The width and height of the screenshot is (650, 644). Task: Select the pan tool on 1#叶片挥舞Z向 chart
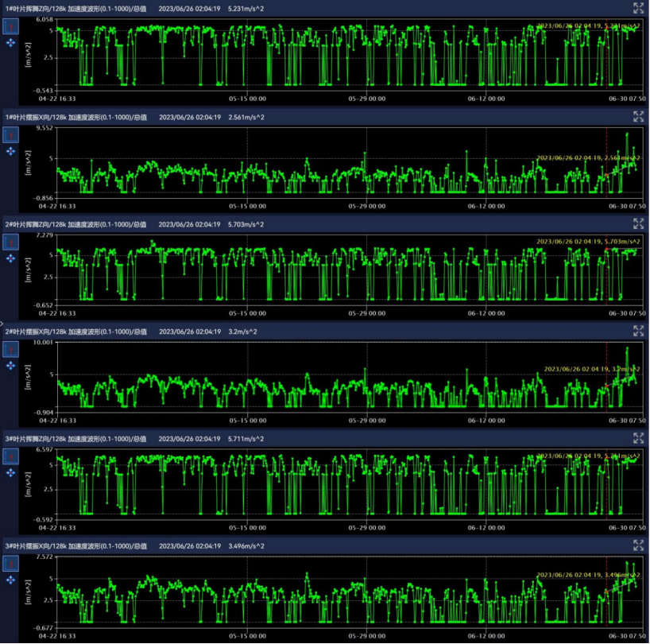pos(11,43)
